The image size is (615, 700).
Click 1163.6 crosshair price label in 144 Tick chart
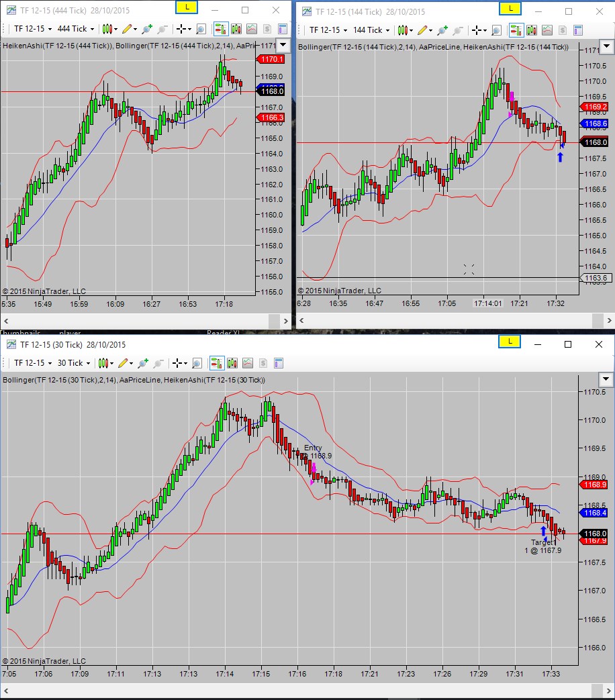[x=594, y=278]
